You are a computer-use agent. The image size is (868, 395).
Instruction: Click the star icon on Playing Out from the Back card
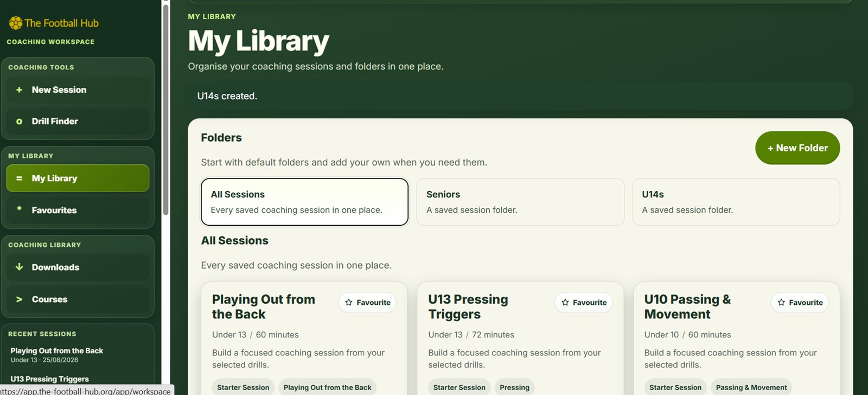click(349, 302)
